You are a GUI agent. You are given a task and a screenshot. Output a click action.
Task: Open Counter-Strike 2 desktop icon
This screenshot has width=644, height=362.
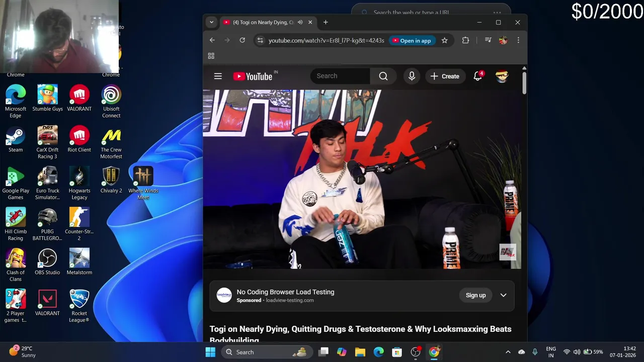click(79, 224)
